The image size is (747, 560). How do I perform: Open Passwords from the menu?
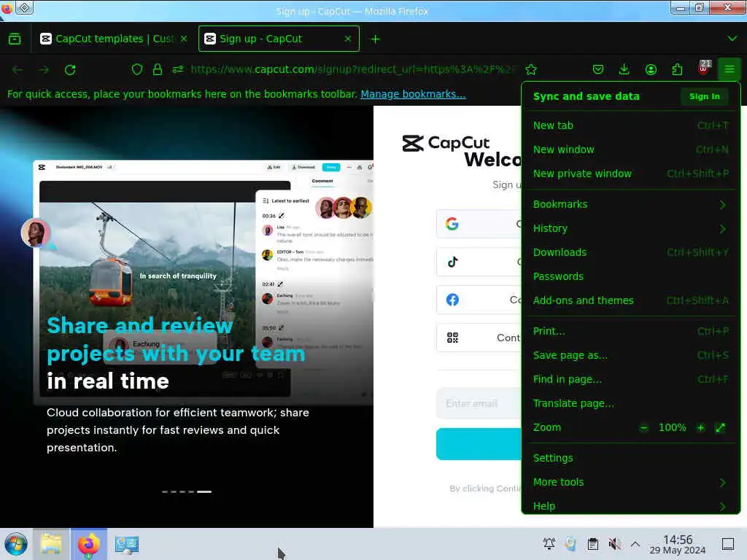coord(631,276)
